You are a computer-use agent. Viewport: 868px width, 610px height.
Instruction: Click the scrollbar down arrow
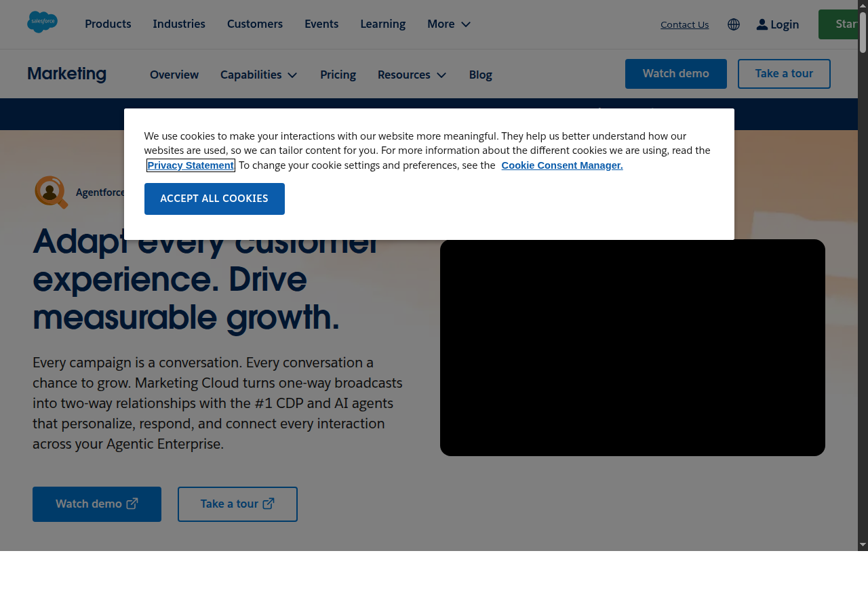point(863,545)
